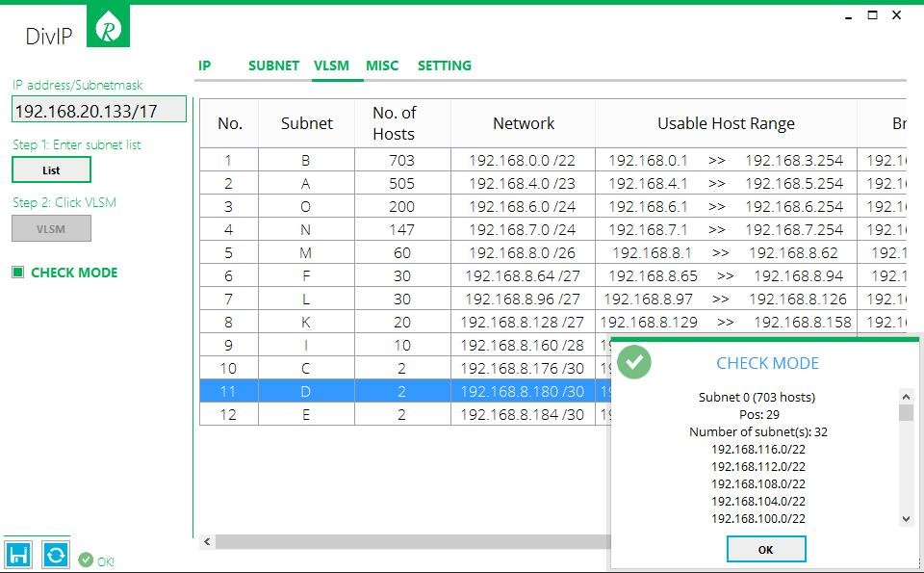Open the SETTING tab
This screenshot has height=573, width=924.
445,65
